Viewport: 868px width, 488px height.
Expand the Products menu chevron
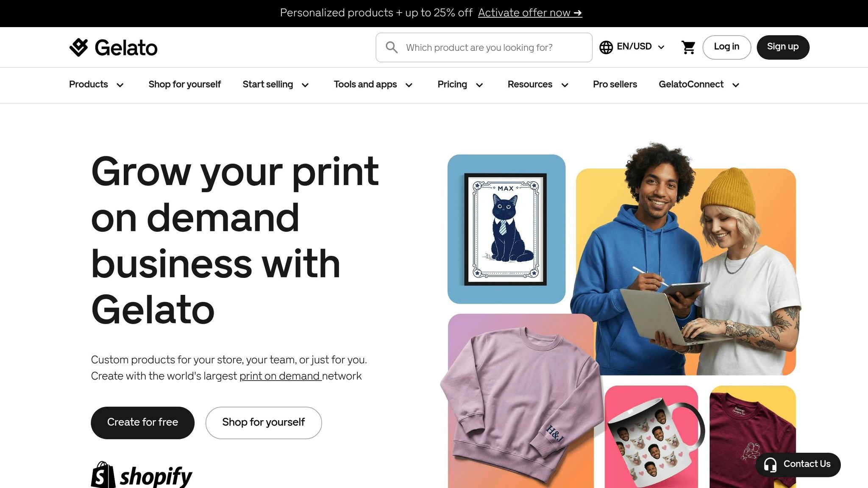click(x=120, y=85)
